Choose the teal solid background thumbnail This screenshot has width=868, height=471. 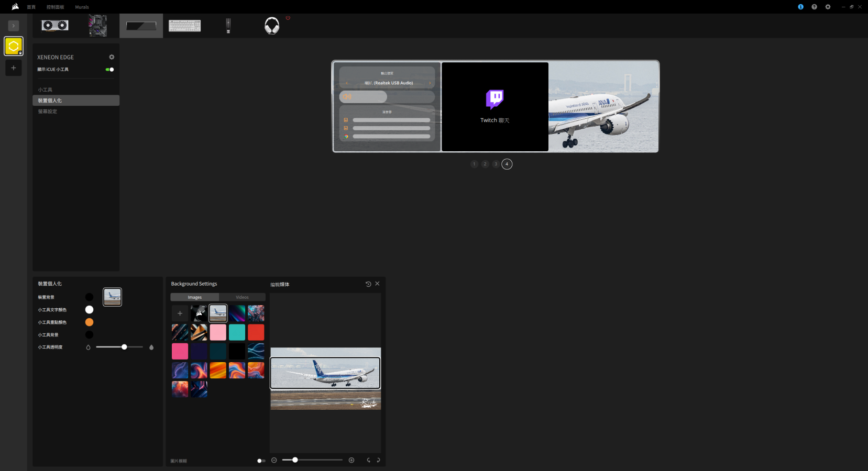tap(237, 332)
